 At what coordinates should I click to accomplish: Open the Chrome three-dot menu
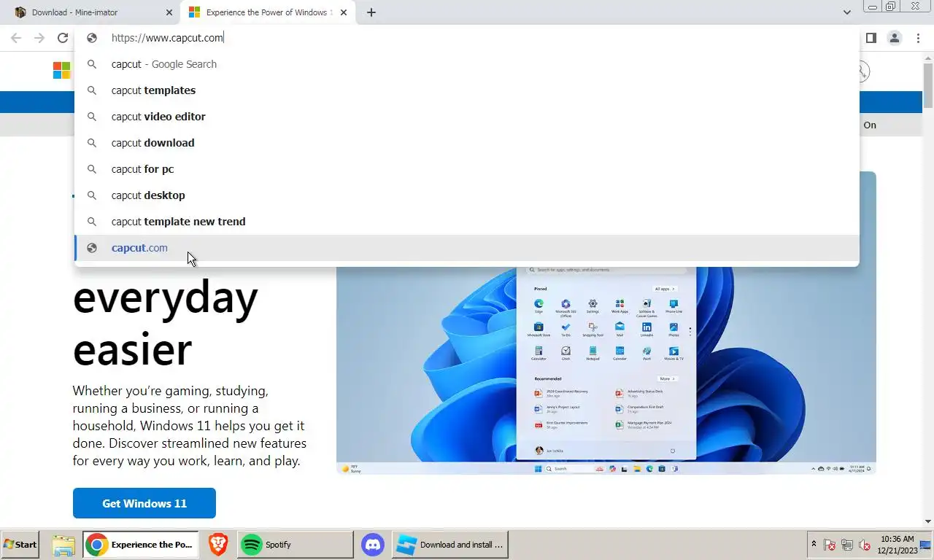918,38
